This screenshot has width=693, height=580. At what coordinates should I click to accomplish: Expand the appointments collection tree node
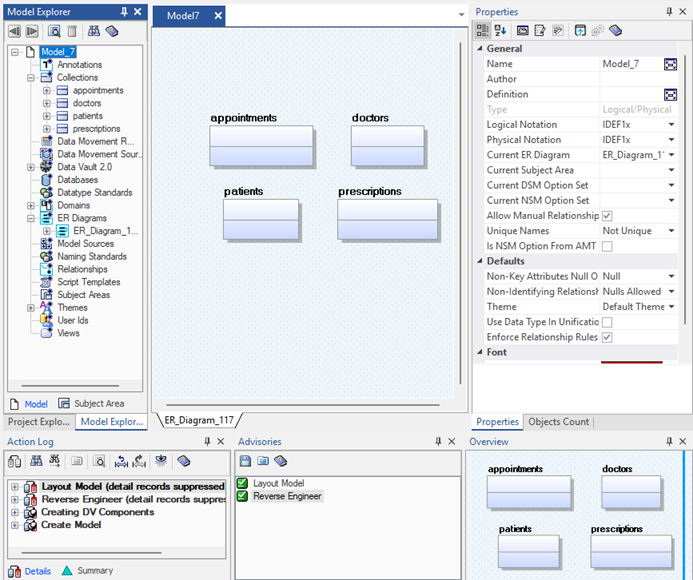click(x=47, y=91)
